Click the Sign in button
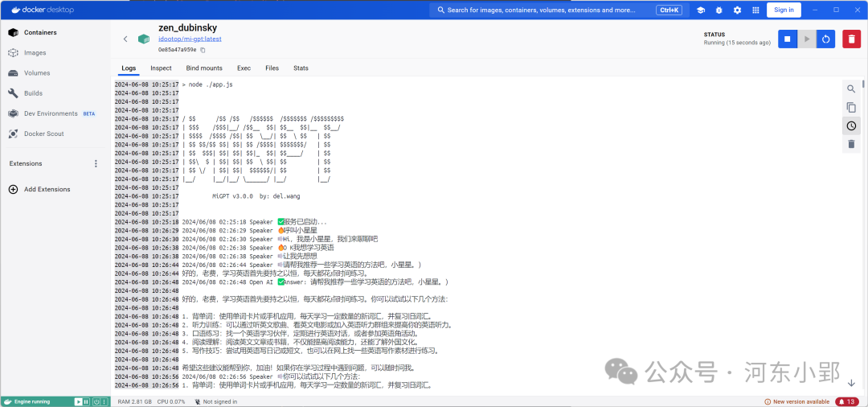868x407 pixels. tap(784, 10)
